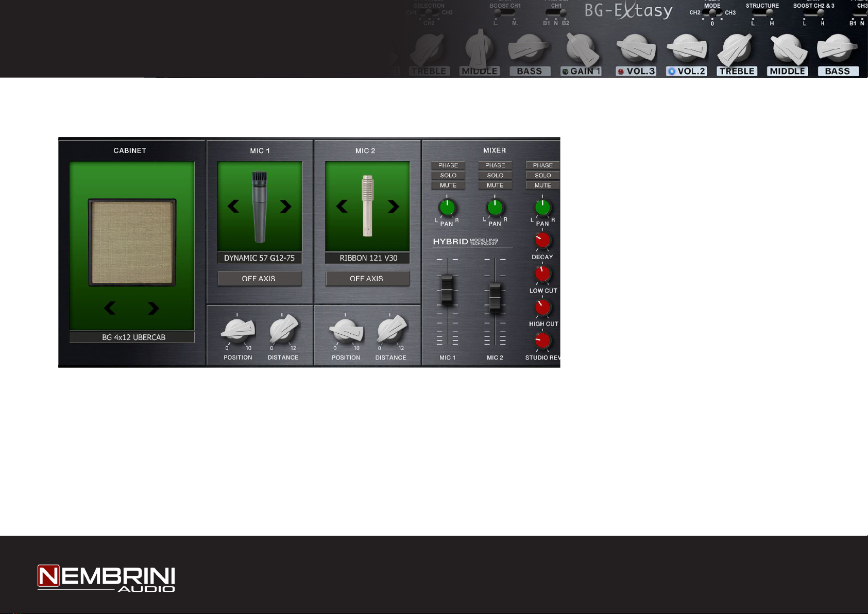
Task: Switch Mic 1 to next microphone
Action: 285,207
